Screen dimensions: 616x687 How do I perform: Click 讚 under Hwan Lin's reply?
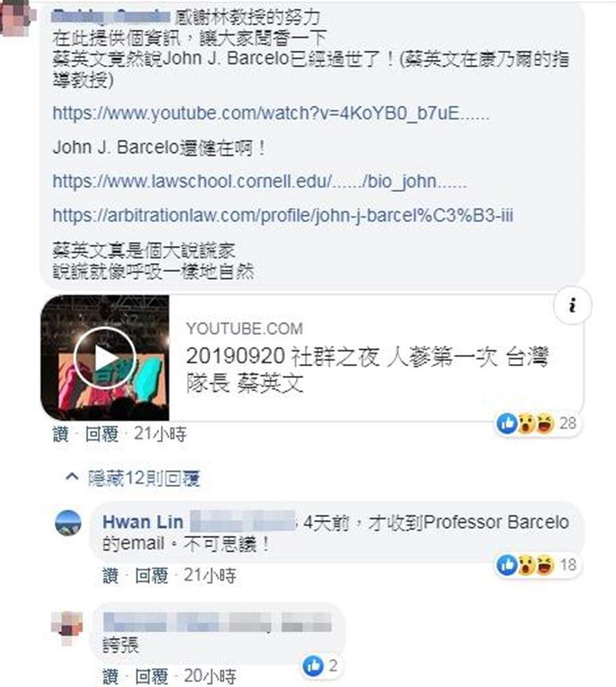(110, 576)
